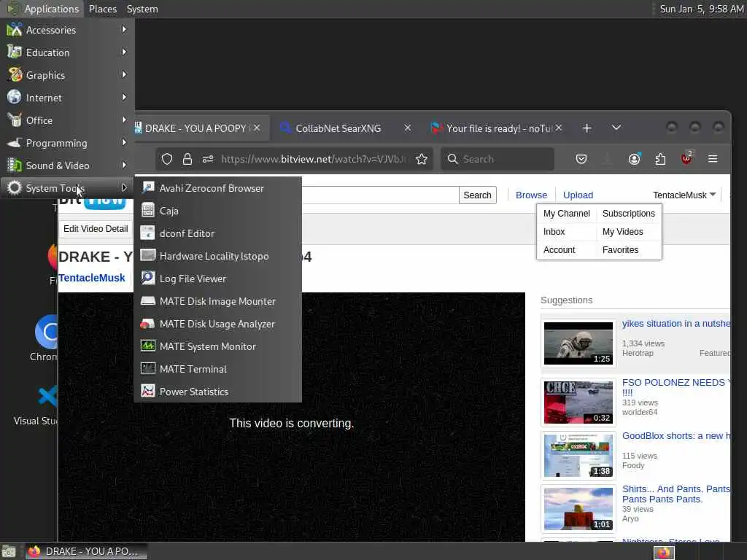Click Firefox icon in bottom-right panel tray
The width and height of the screenshot is (747, 560).
pyautogui.click(x=664, y=553)
